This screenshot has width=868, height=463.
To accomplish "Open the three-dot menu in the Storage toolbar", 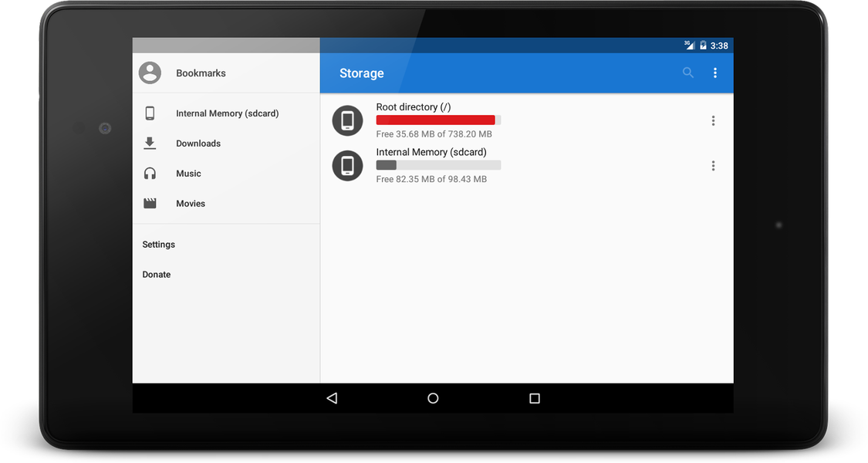I will coord(715,73).
